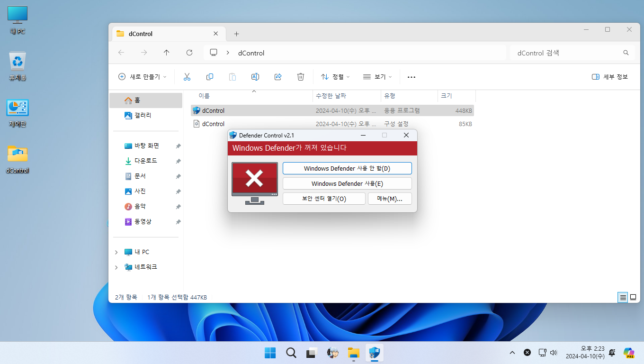The height and width of the screenshot is (364, 644).
Task: Go forward with the right arrow button
Action: click(144, 53)
